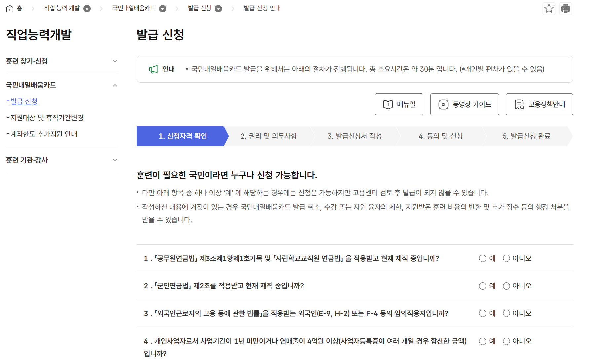Click step tab 2. 권리 및 의무사항
The image size is (598, 364).
(x=269, y=136)
